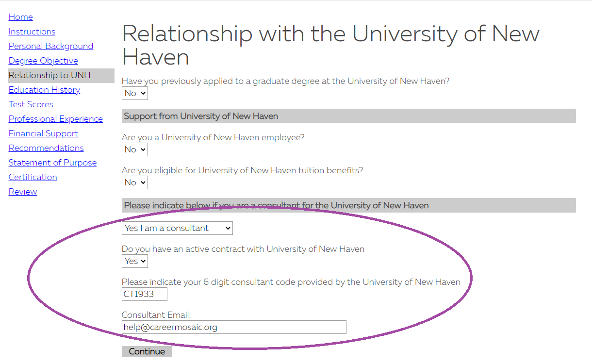Open the Certification page

pyautogui.click(x=33, y=177)
